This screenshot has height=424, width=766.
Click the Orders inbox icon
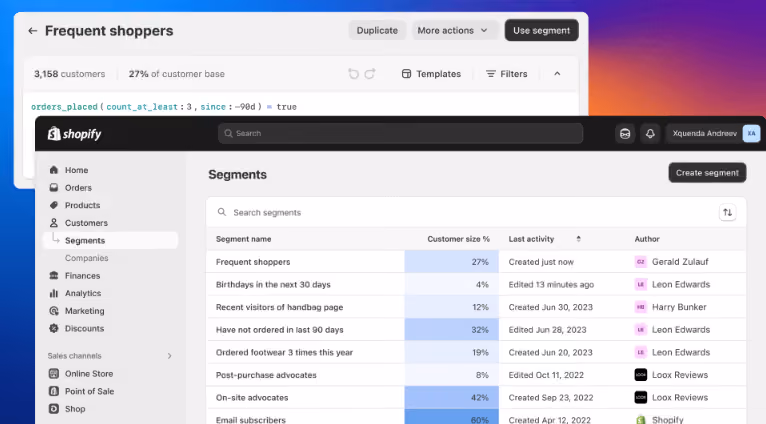(x=54, y=188)
